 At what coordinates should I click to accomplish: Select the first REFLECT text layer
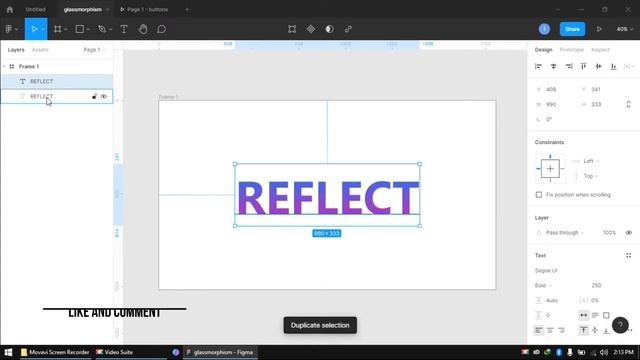pyautogui.click(x=57, y=81)
